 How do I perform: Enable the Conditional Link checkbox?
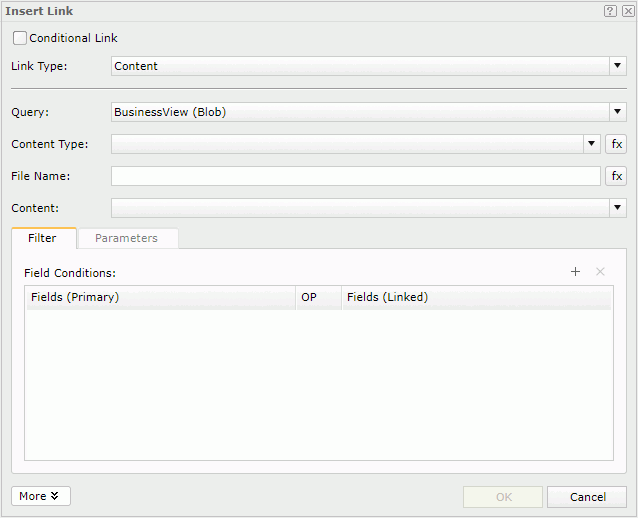click(x=20, y=38)
